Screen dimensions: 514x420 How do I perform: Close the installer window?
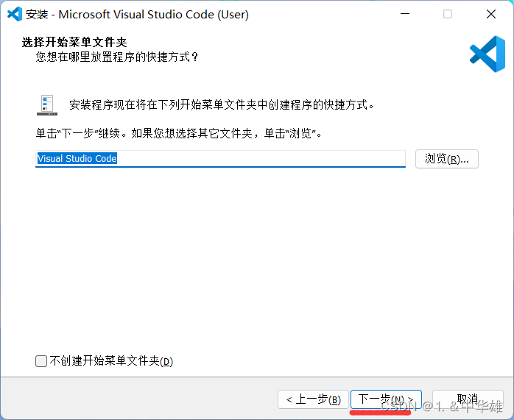[x=491, y=14]
